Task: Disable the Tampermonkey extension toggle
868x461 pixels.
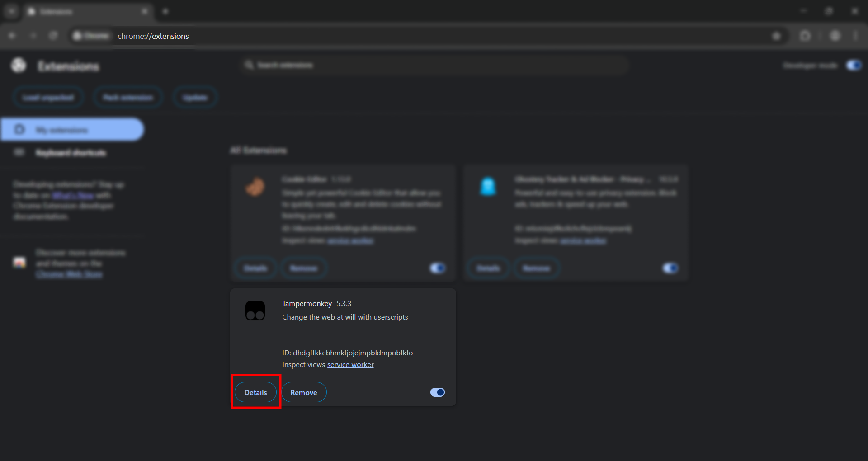Action: [x=437, y=392]
